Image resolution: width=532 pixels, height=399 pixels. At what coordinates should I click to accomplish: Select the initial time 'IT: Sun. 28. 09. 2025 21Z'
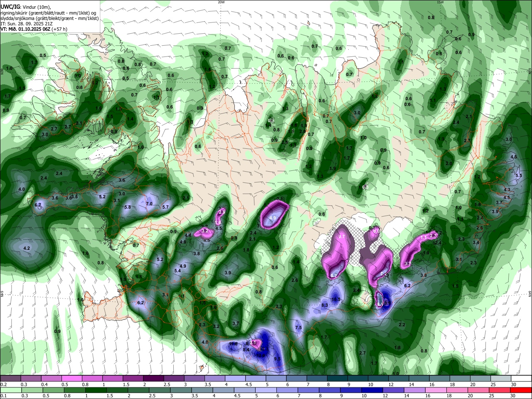(x=26, y=24)
